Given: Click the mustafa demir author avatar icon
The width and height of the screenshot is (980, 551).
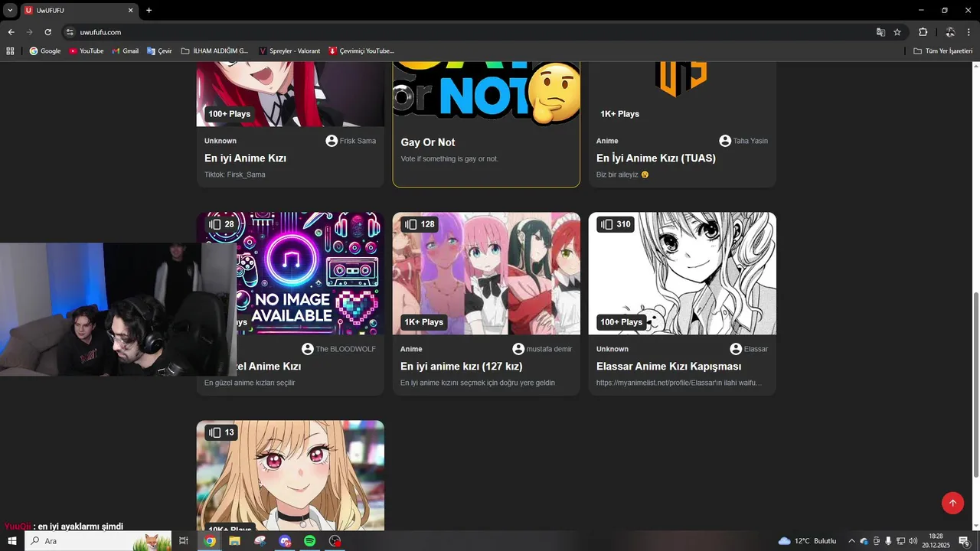Looking at the screenshot, I should point(518,349).
